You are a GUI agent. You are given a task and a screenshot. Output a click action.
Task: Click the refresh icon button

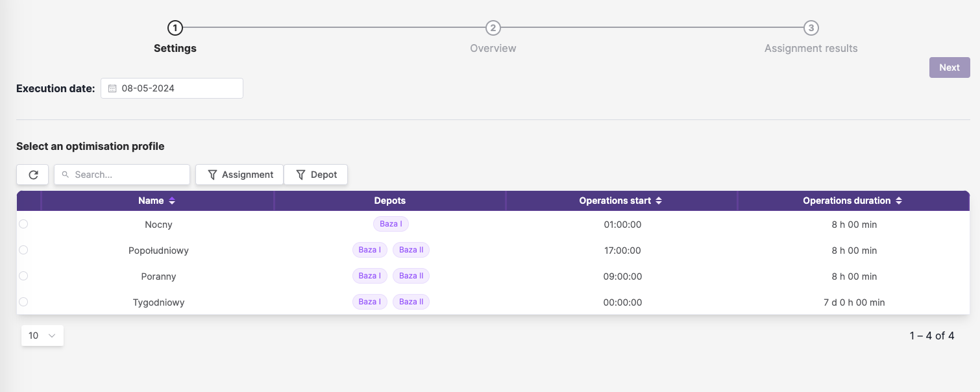coord(33,175)
